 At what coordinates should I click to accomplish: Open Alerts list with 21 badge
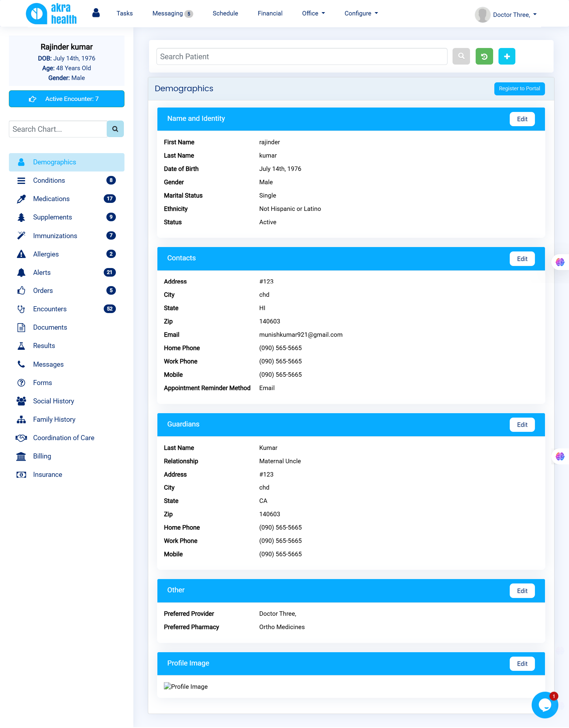click(42, 272)
